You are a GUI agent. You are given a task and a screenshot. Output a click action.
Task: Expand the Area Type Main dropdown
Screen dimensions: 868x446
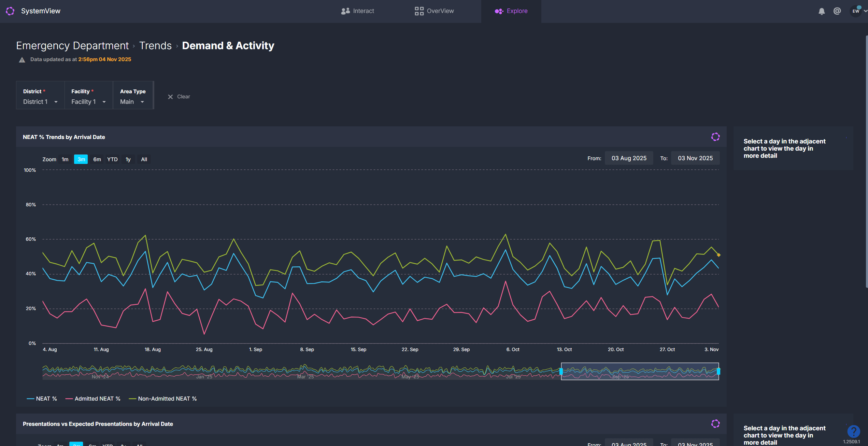click(132, 102)
